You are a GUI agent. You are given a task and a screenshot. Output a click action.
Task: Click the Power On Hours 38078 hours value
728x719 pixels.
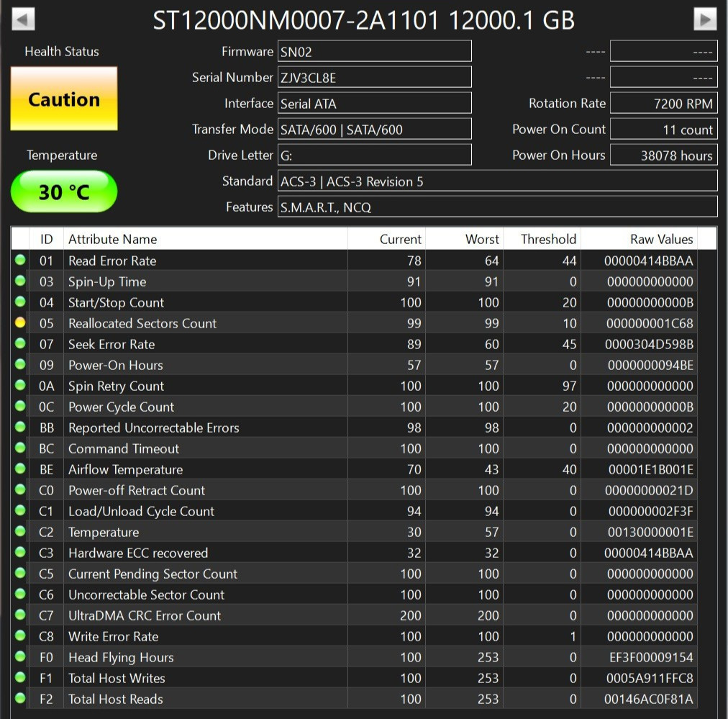[x=664, y=155]
